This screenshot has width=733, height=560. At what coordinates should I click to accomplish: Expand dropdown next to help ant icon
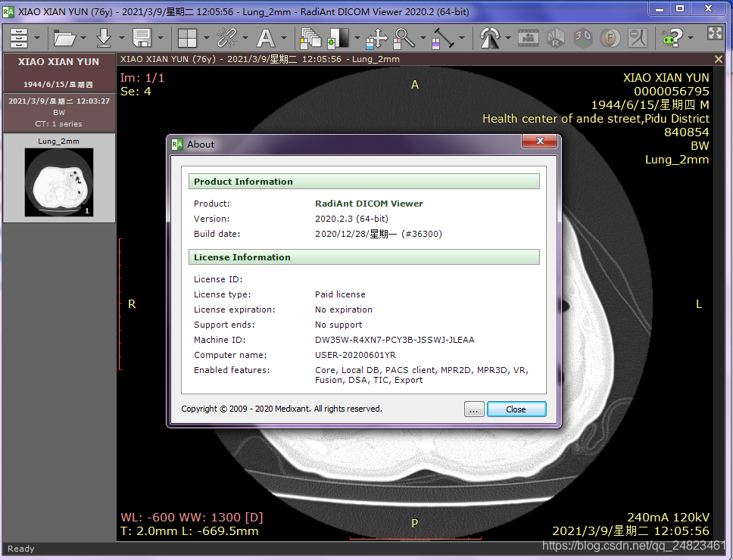point(691,38)
